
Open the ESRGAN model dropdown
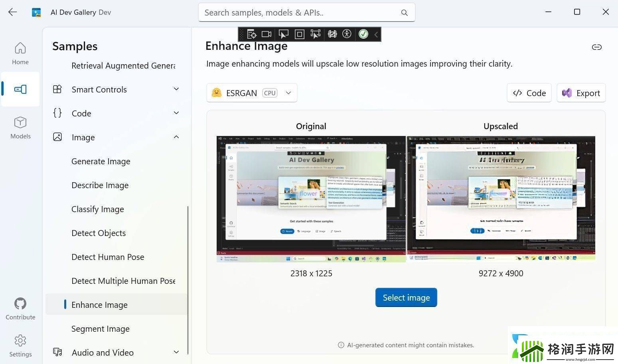pos(288,93)
